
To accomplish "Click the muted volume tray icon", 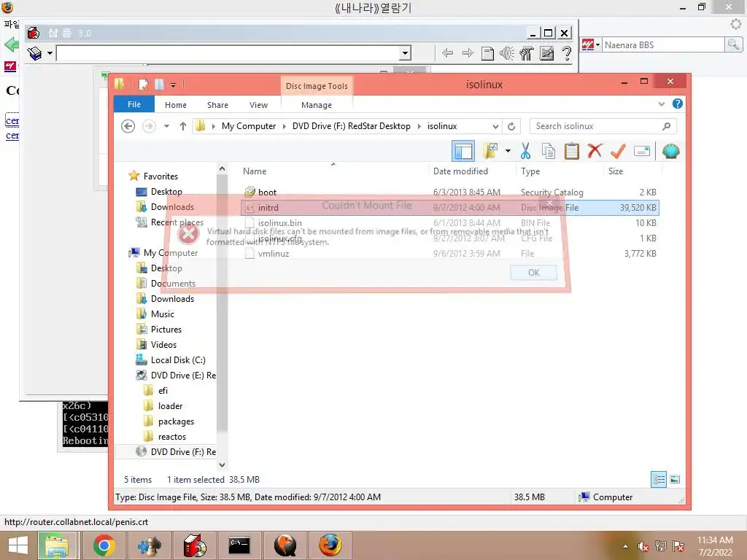I will click(x=643, y=546).
